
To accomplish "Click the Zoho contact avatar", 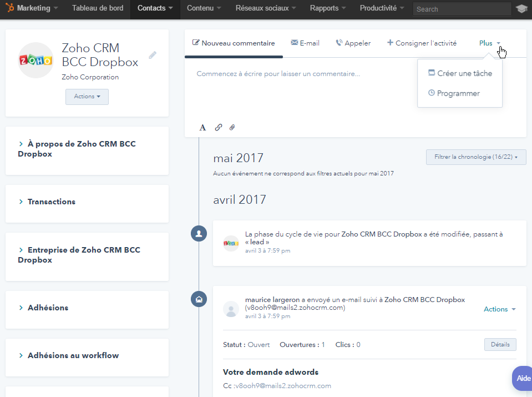I will click(x=36, y=60).
